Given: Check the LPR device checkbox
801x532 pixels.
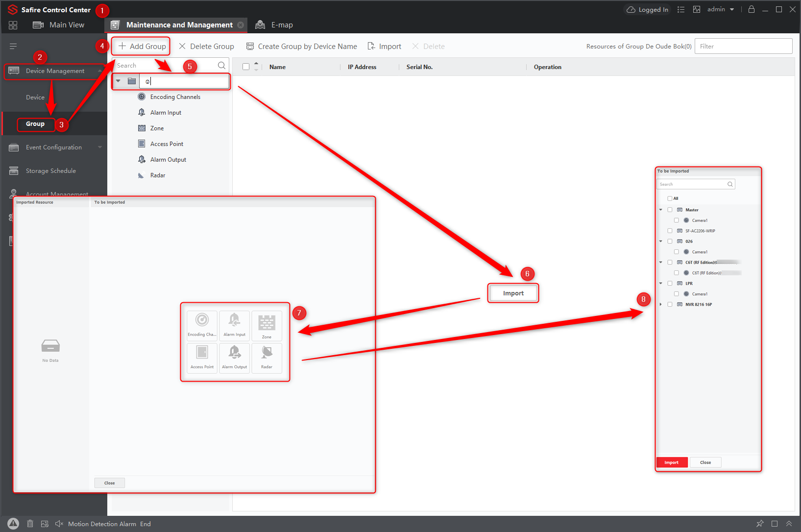Looking at the screenshot, I should point(670,283).
